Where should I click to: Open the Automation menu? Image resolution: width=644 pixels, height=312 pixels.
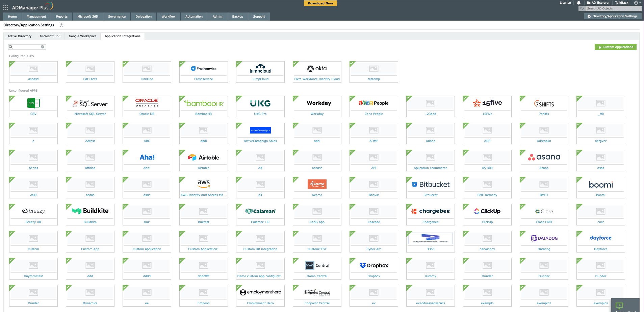pos(194,17)
